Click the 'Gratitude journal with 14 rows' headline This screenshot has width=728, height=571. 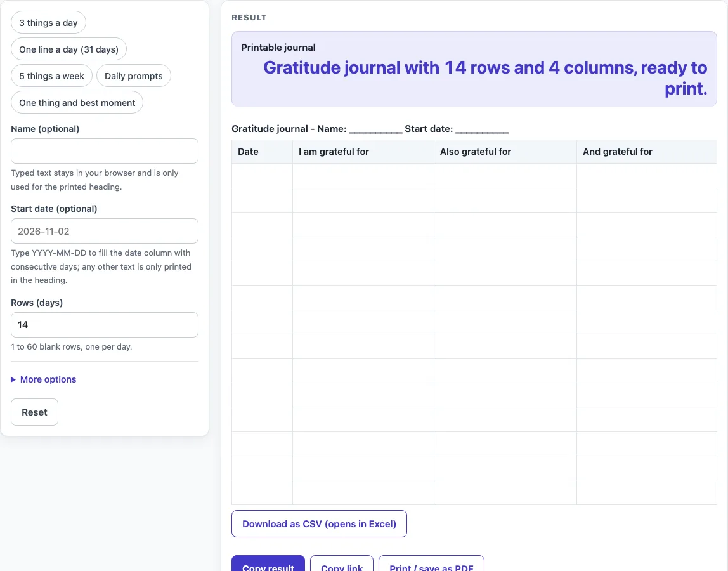485,78
